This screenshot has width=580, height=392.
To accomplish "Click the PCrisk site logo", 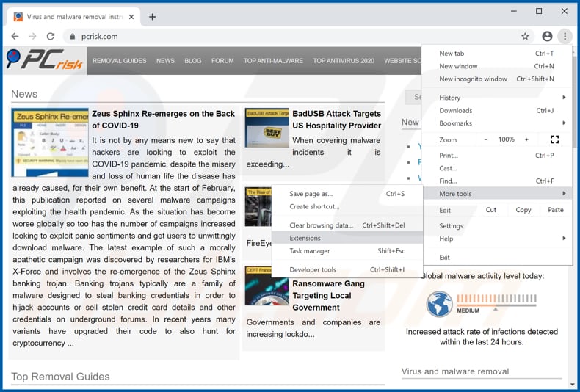I will click(x=44, y=60).
